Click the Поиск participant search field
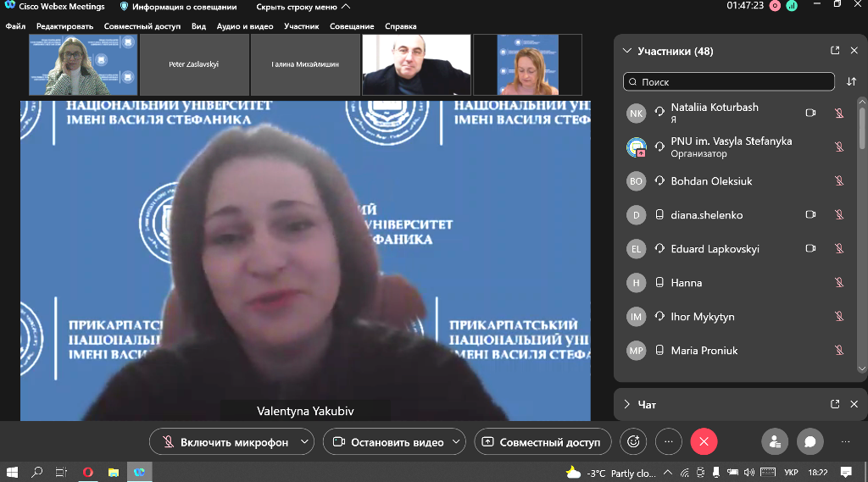 [729, 82]
